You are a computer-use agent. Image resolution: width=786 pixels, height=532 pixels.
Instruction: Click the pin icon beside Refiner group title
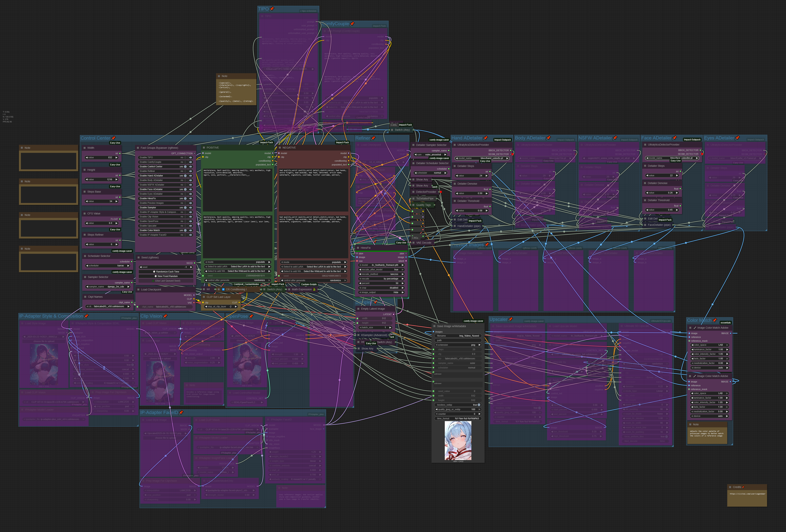click(373, 138)
